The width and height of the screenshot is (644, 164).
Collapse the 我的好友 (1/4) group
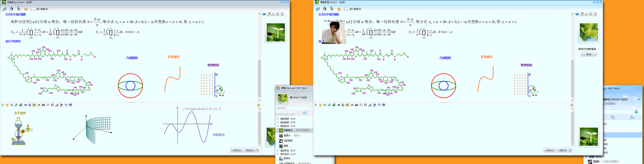(x=278, y=126)
